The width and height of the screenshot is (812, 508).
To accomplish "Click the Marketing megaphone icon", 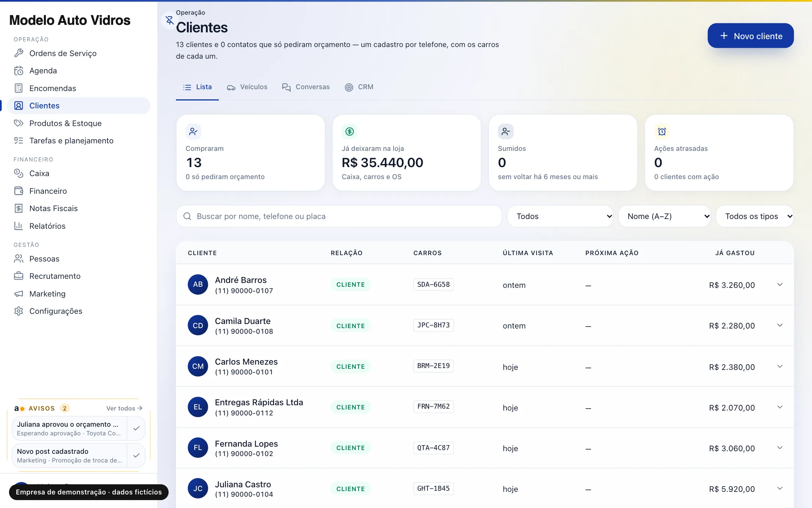I will [19, 294].
